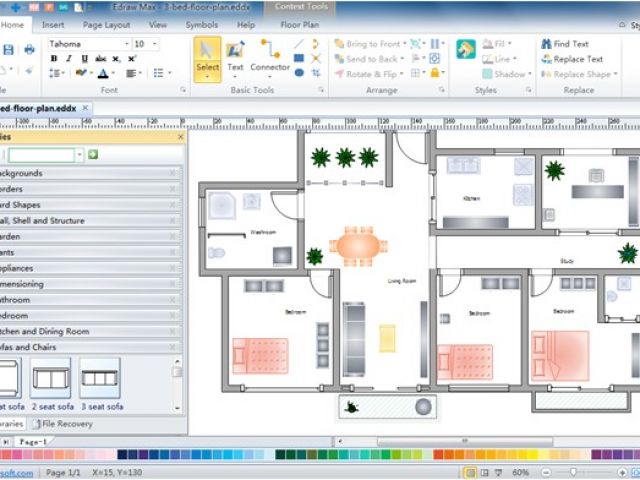Click the Find Text icon
640x480 pixels.
[x=546, y=44]
